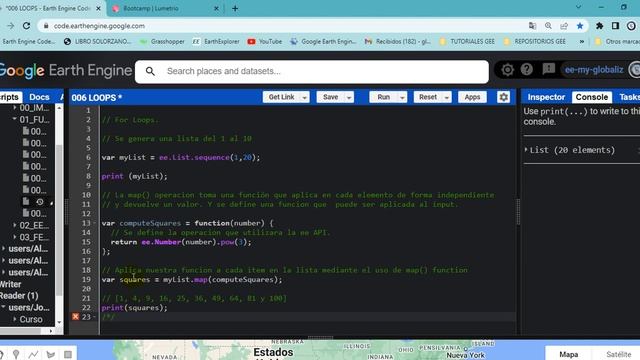Click the forward navigation arrow
Viewport: 640px width, 360px height.
pyautogui.click(x=10, y=26)
